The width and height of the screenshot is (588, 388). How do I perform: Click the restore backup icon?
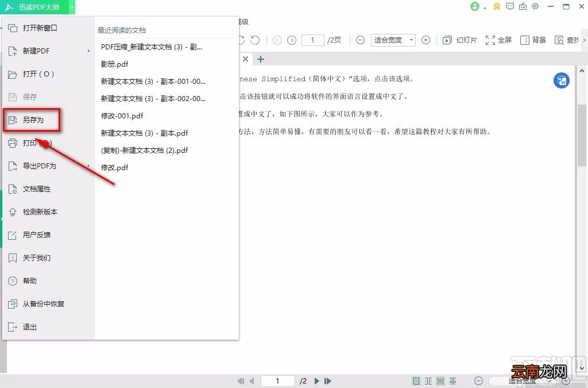point(13,304)
